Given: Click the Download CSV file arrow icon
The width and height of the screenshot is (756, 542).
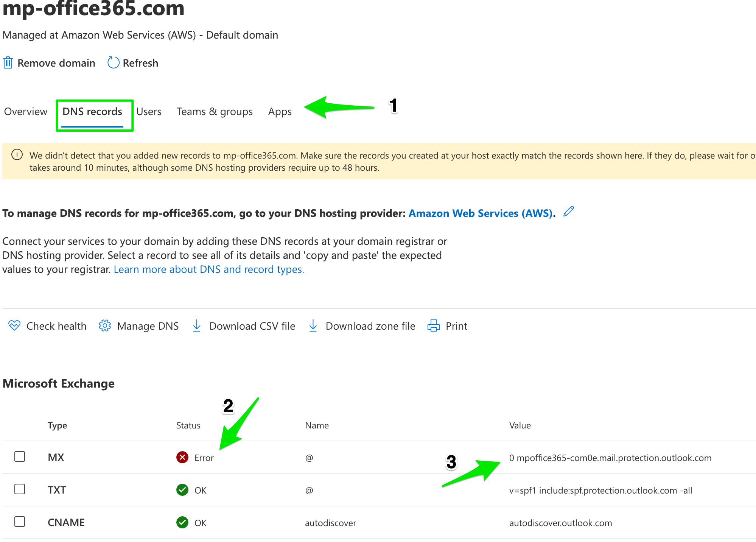Looking at the screenshot, I should tap(197, 326).
